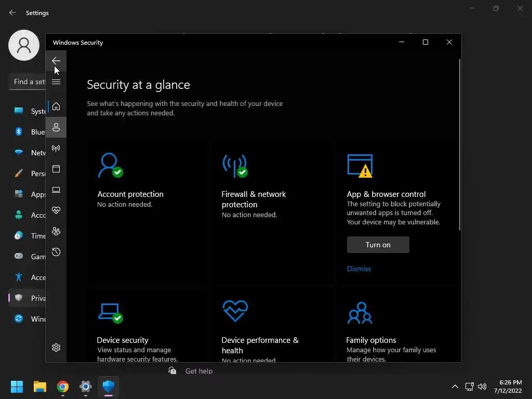Select Accessibility in Settings sidebar
Image resolution: width=532 pixels, height=399 pixels.
tap(27, 277)
